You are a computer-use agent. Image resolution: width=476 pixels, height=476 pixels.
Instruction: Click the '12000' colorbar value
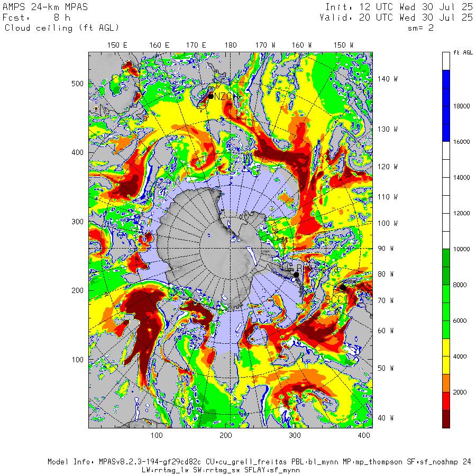coord(461,213)
